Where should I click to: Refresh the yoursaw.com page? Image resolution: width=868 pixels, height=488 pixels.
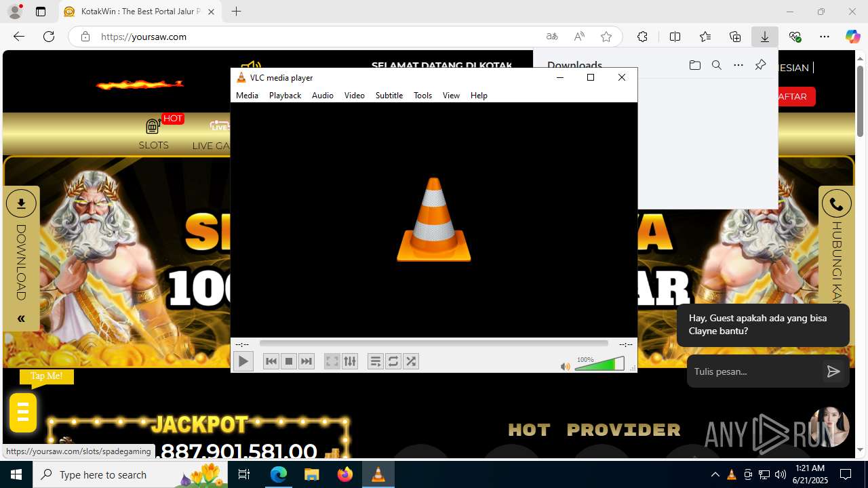[x=49, y=37]
